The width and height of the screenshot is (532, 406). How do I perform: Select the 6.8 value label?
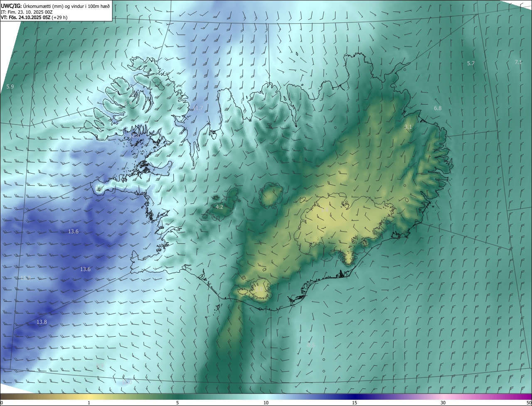click(x=438, y=108)
